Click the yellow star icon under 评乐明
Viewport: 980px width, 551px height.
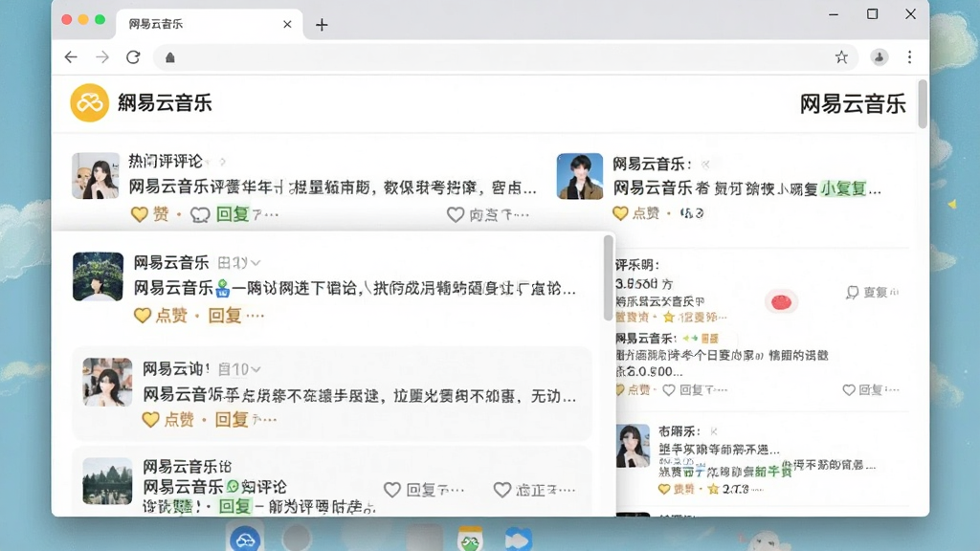pos(669,317)
